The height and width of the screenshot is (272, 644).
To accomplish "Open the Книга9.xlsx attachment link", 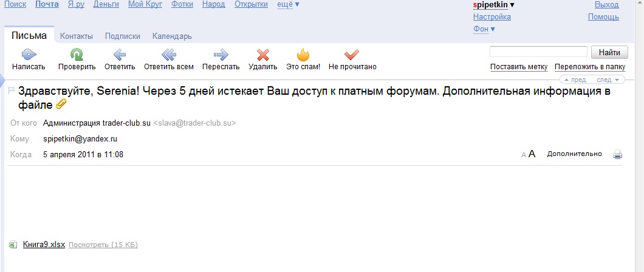I will coord(44,244).
